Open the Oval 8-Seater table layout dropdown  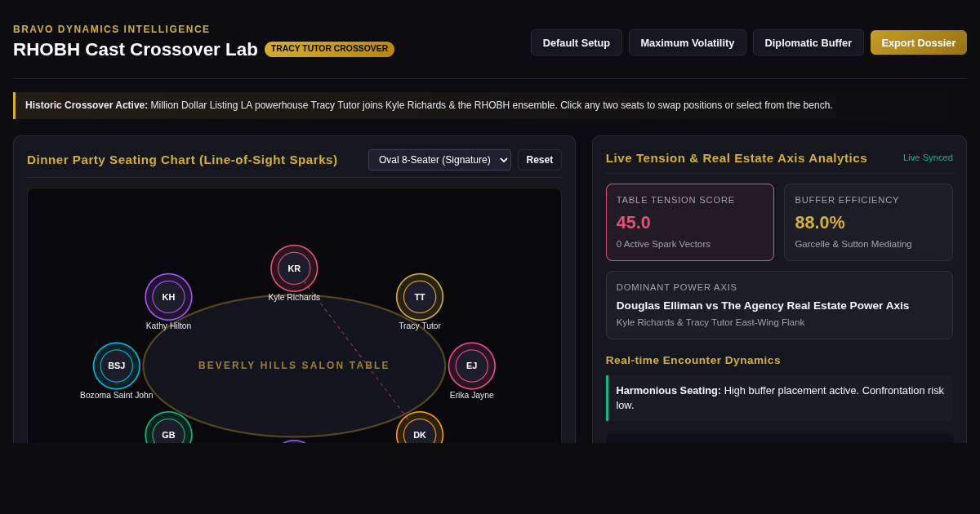[x=439, y=160]
